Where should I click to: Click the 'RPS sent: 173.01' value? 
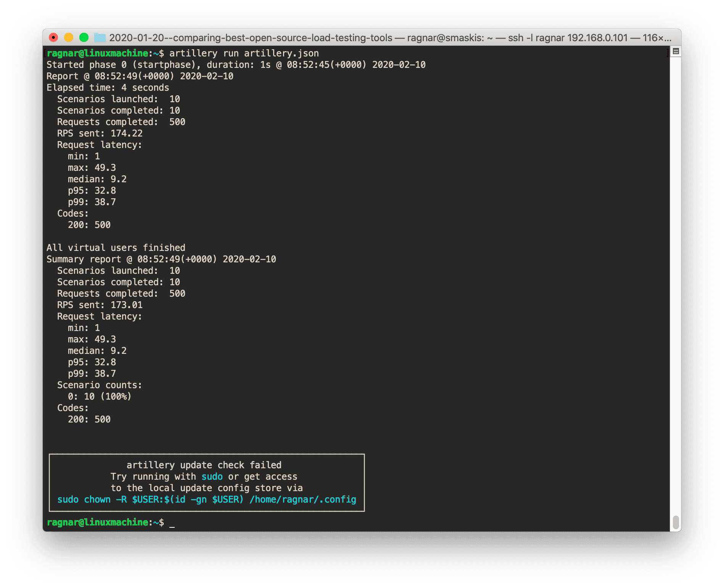click(x=100, y=305)
